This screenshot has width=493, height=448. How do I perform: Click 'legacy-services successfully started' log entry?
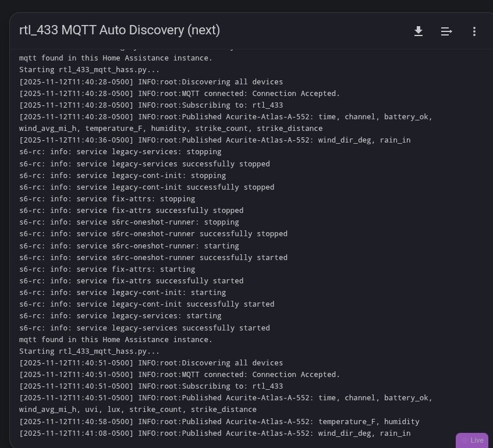pyautogui.click(x=144, y=328)
